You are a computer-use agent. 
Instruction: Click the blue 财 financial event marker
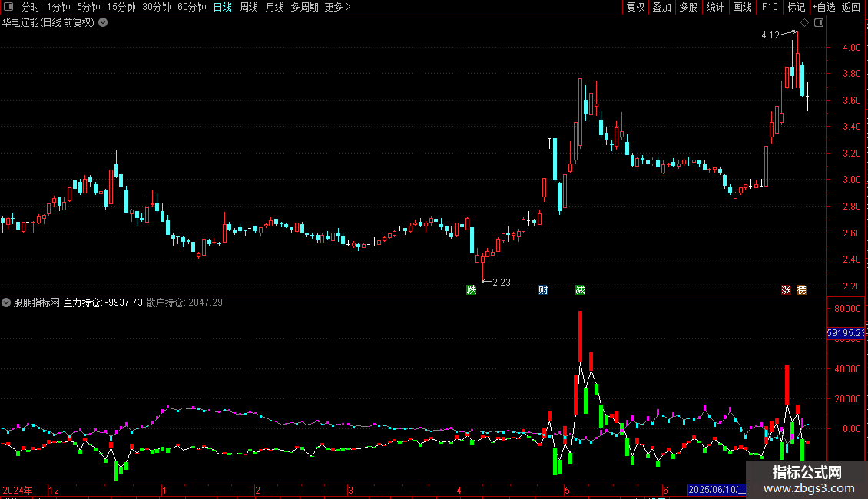click(543, 290)
